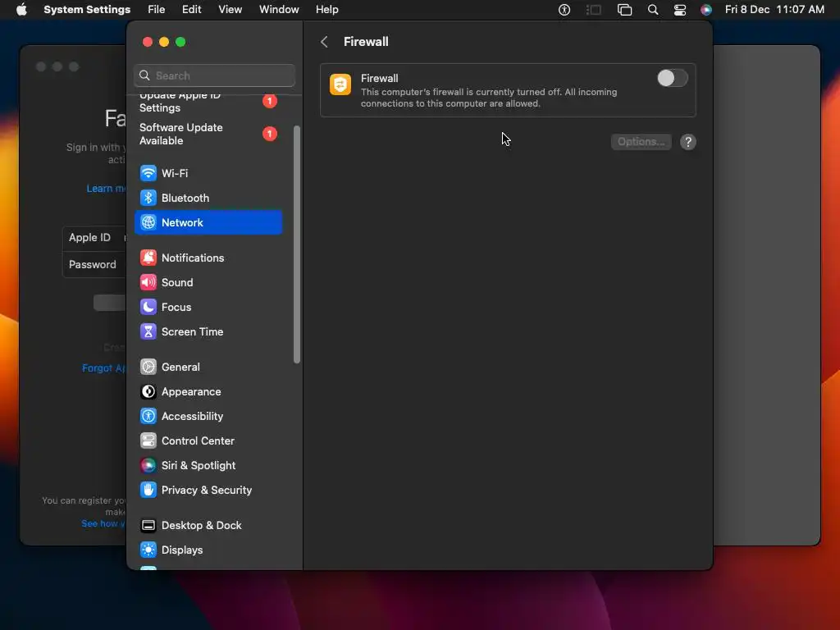Click the See how link in background window
This screenshot has width=840, height=630.
(103, 523)
